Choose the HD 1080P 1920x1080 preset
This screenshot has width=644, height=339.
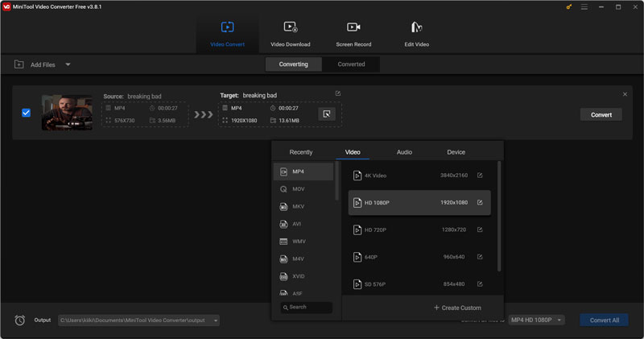[x=419, y=203]
